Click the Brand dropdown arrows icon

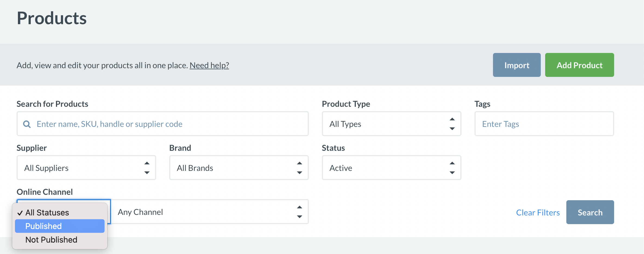[x=299, y=168]
